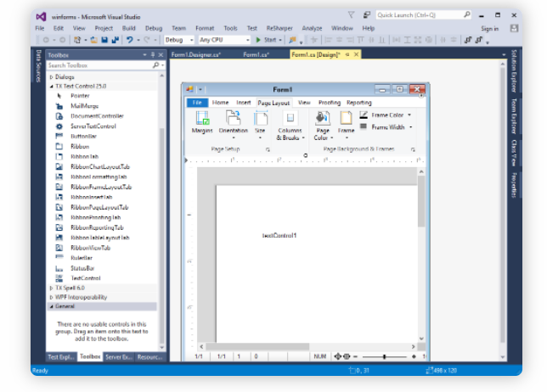The height and width of the screenshot is (392, 547).
Task: Open the Page Setup dialog launcher
Action: (268, 149)
